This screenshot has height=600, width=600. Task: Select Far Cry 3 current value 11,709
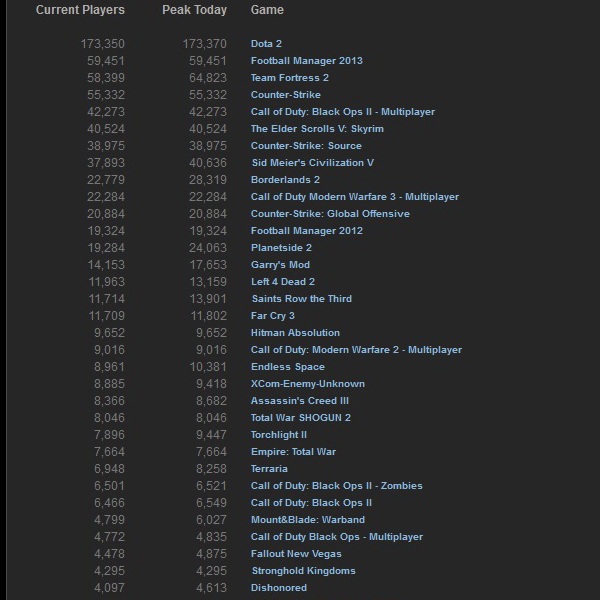tap(106, 316)
